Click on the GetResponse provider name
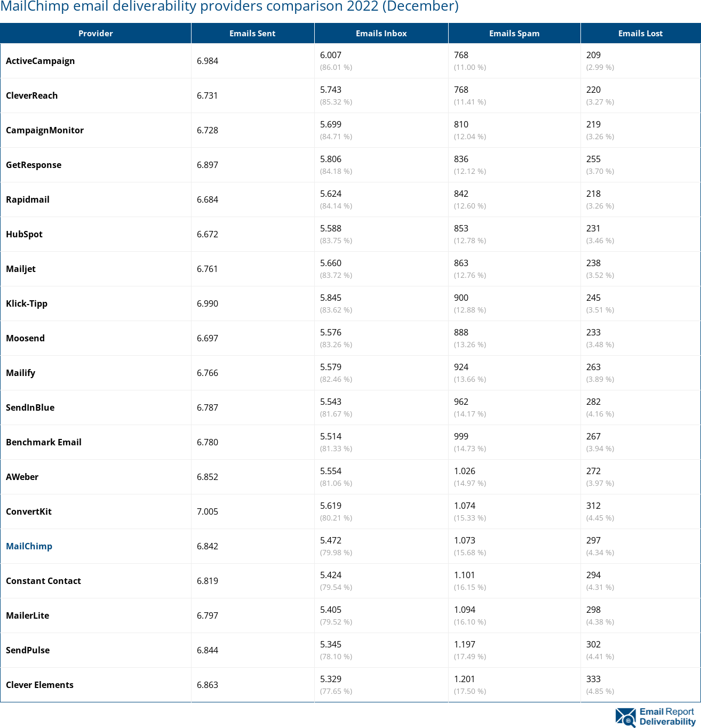 pyautogui.click(x=34, y=165)
